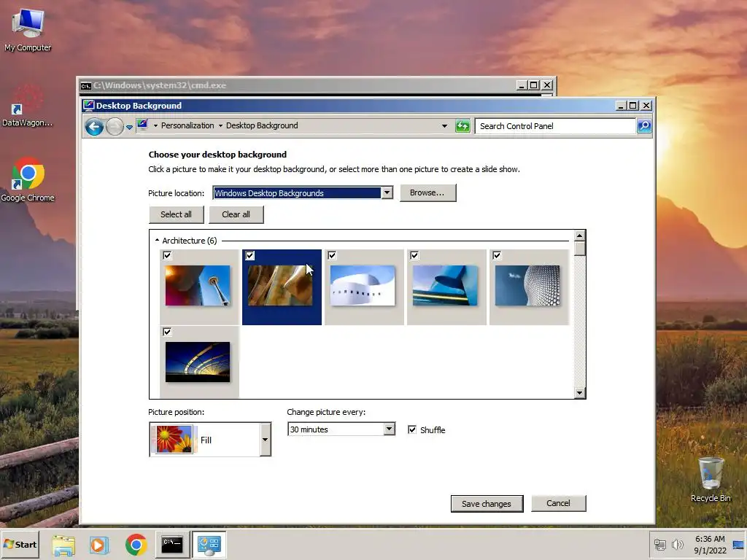The width and height of the screenshot is (747, 560).
Task: Click the Clear all button
Action: 236,214
